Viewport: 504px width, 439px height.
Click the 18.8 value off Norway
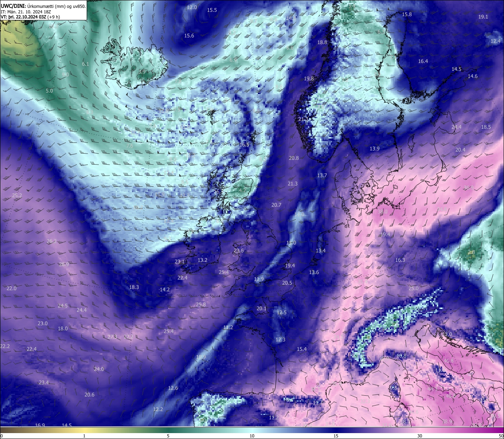(x=322, y=42)
